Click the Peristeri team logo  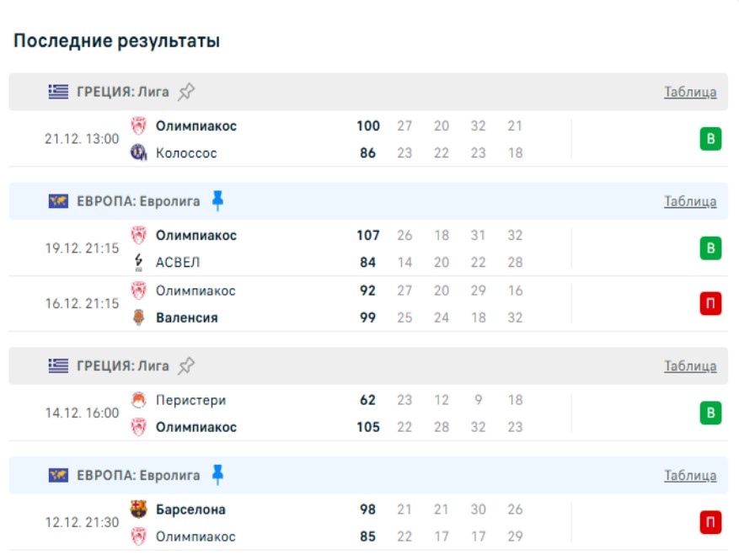coord(139,400)
